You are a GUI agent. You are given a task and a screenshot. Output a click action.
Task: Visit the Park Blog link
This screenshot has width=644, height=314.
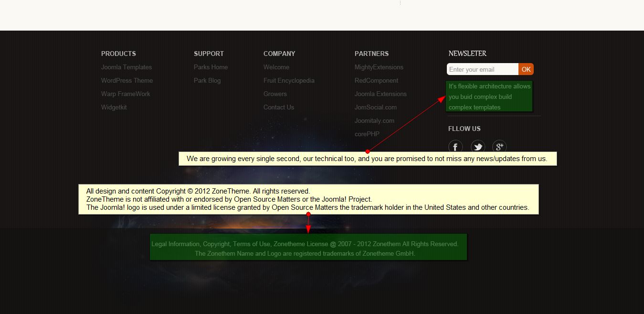coord(207,81)
